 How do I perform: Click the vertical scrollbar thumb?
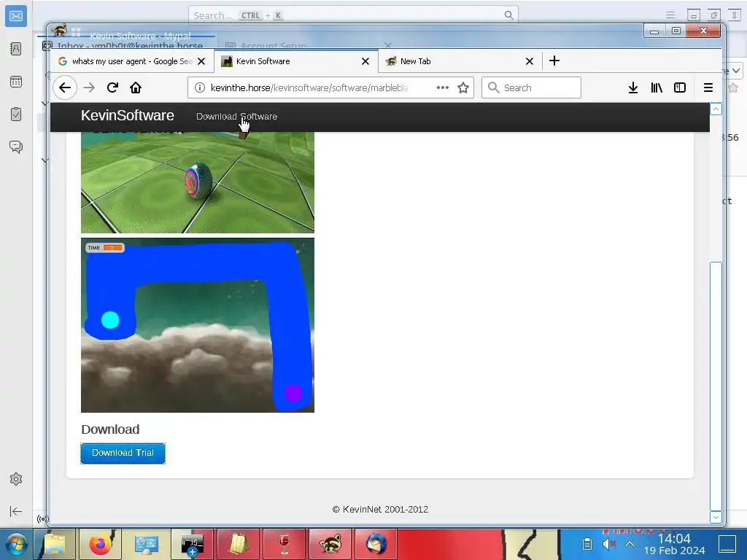click(x=716, y=386)
